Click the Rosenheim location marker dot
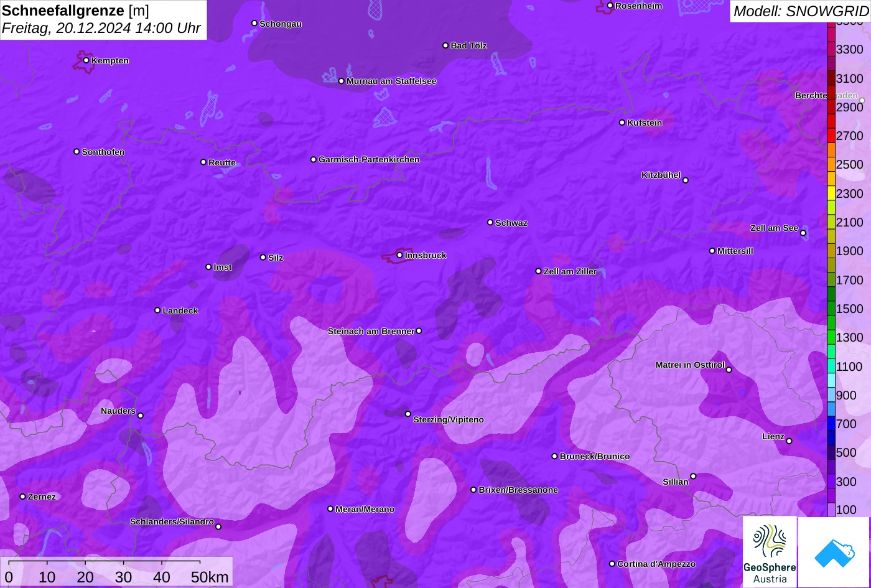Image resolution: width=871 pixels, height=588 pixels. 610,6
